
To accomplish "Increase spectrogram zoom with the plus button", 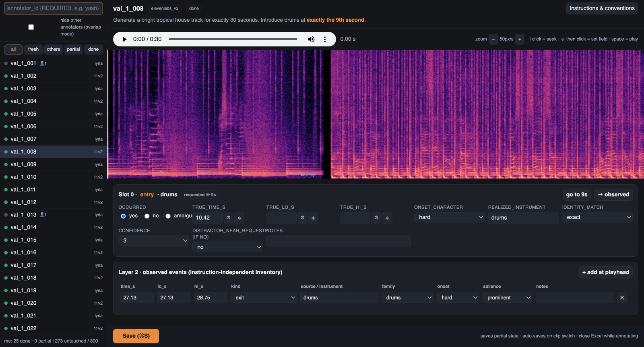I will 520,39.
